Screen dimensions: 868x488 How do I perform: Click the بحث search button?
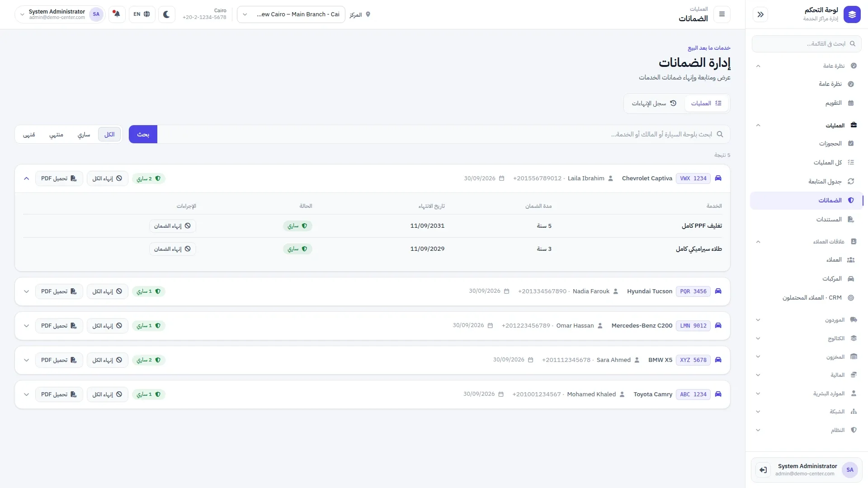coord(143,134)
